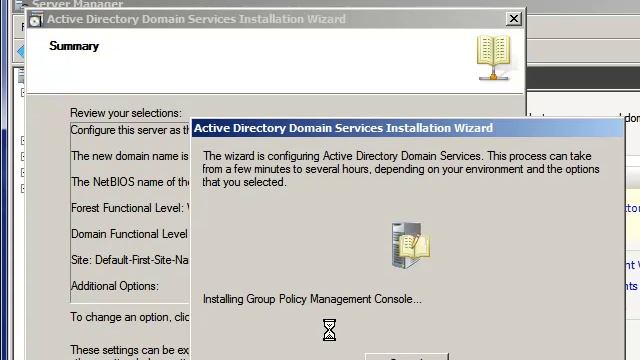Screen dimensions: 640x360
Task: Click the 'The wizard is configuring' description paragraph
Action: click(401, 169)
